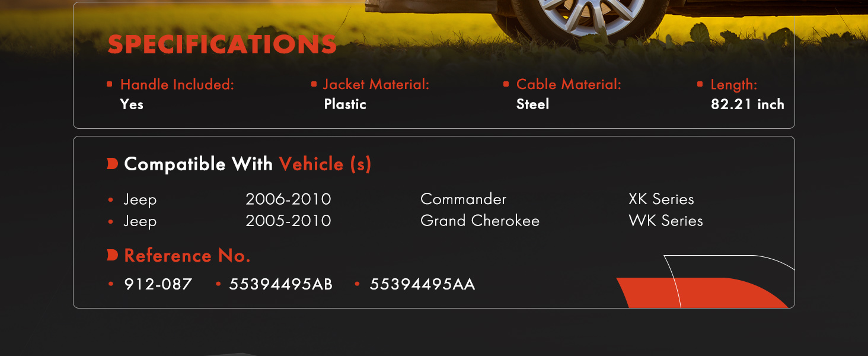Click the Handle Included label
The height and width of the screenshot is (356, 868).
tap(177, 85)
